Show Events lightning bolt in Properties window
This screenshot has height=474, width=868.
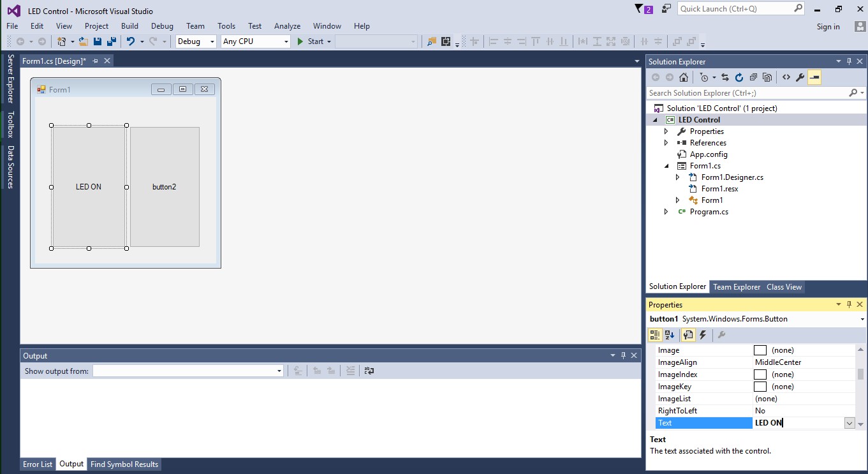(703, 335)
